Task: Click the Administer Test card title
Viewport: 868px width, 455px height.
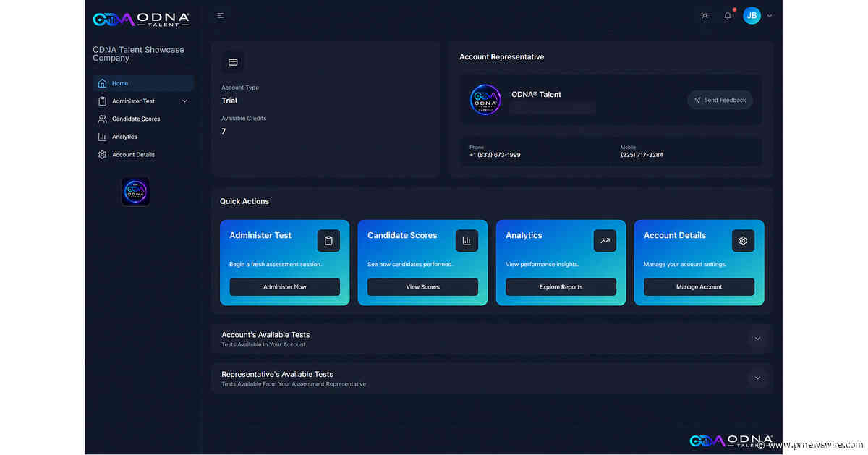Action: [x=260, y=235]
